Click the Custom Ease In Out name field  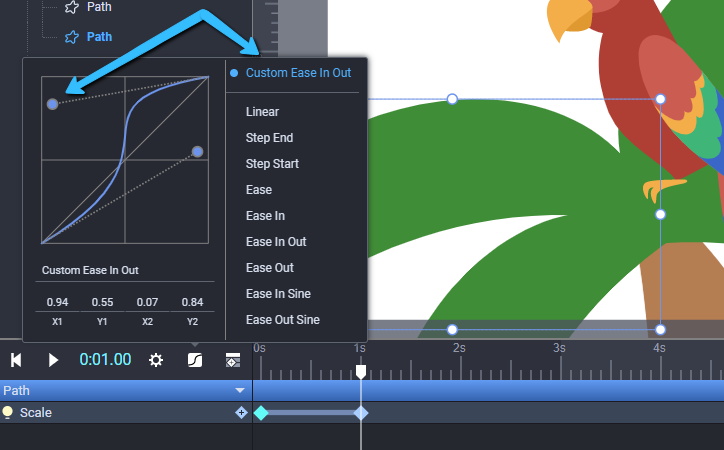coord(125,270)
